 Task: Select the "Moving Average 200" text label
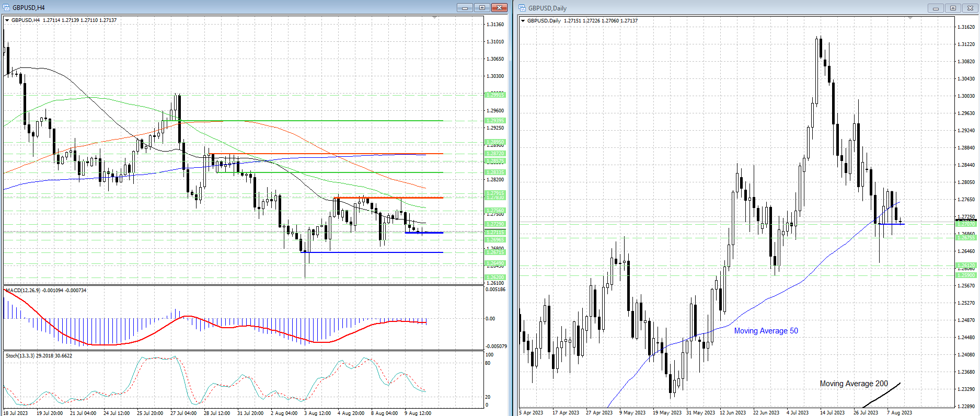[854, 384]
